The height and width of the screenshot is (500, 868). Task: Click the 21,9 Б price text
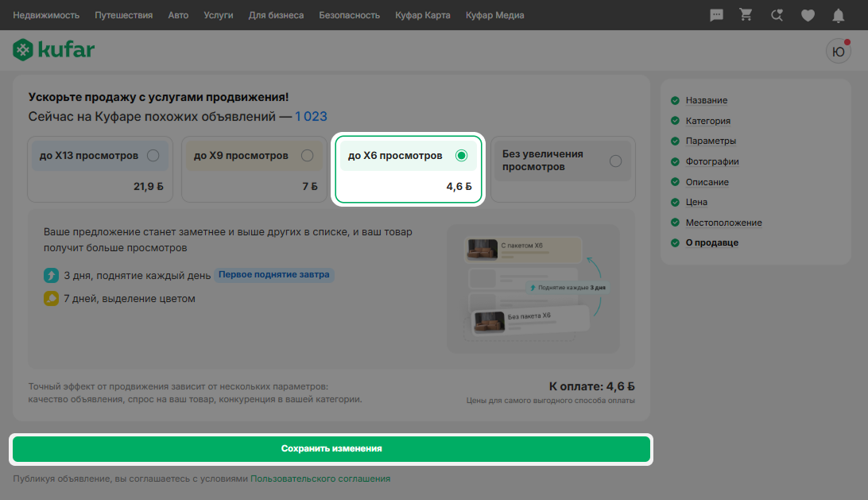149,187
